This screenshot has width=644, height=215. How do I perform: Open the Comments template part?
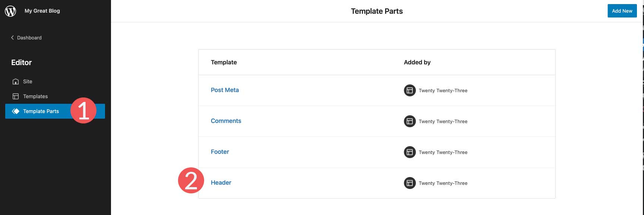(226, 121)
